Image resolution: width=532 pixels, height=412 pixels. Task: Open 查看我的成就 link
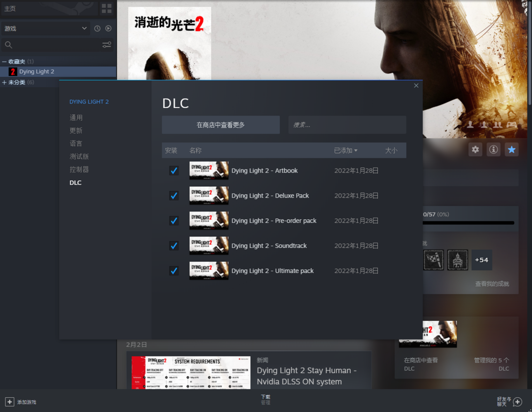click(492, 284)
